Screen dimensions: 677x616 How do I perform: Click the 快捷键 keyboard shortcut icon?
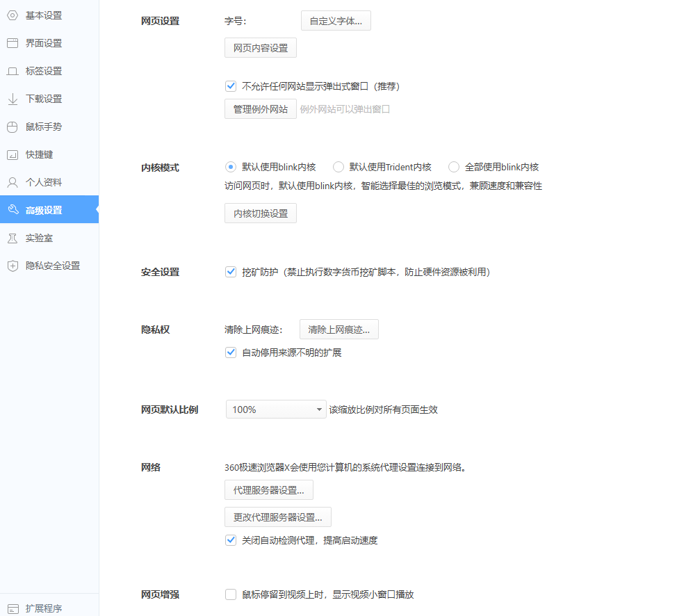(x=13, y=154)
